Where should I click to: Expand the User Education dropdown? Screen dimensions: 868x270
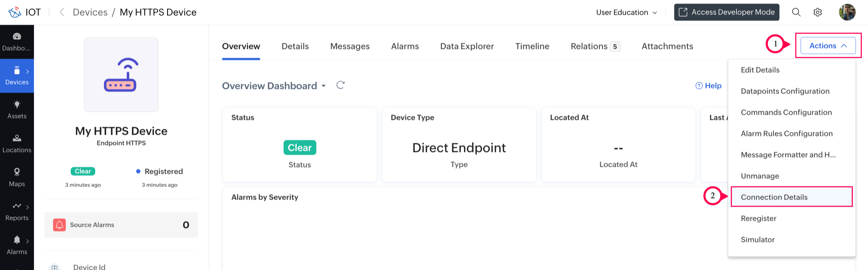point(626,12)
